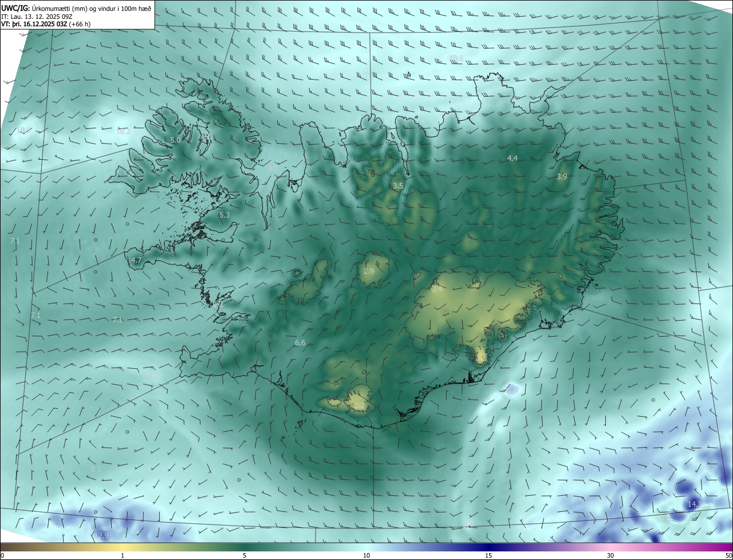Click the 30 tick on the color scale
The image size is (733, 560).
click(x=610, y=555)
